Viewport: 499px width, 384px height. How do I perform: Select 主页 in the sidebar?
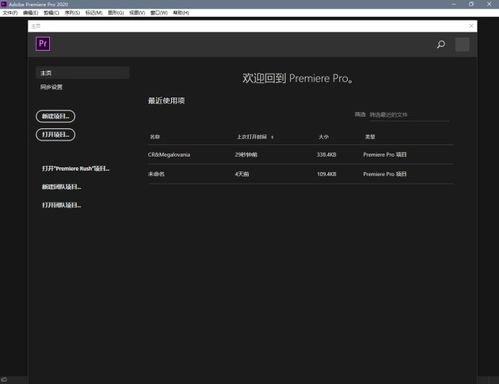tap(82, 73)
